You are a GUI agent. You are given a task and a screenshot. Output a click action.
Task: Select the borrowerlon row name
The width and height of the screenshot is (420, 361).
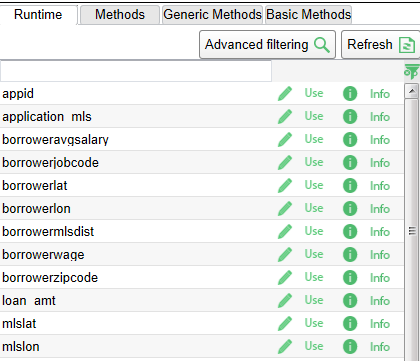coord(36,209)
